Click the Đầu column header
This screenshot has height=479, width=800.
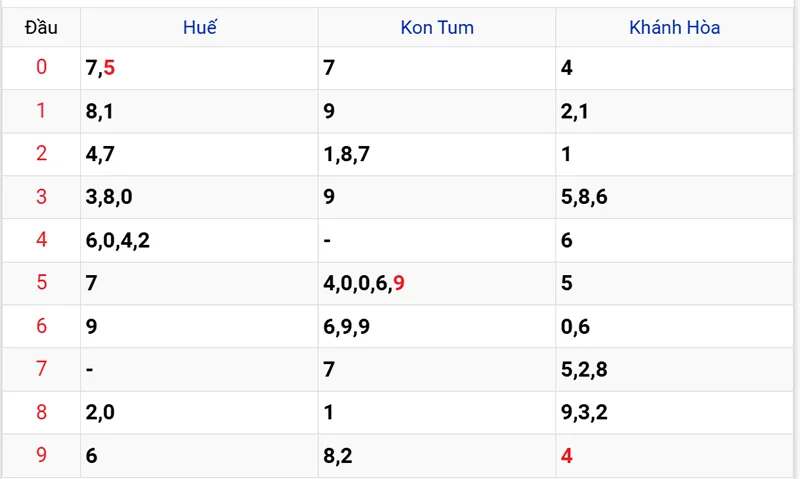(41, 28)
